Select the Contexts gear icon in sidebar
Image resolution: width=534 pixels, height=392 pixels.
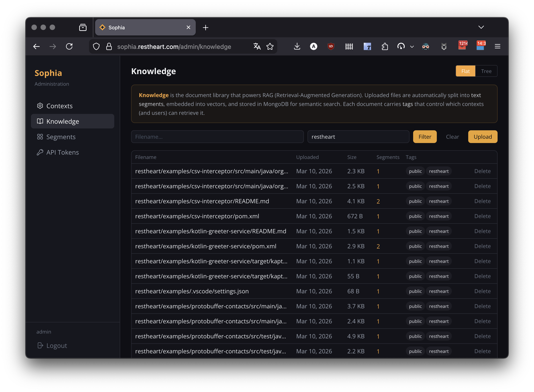tap(40, 106)
